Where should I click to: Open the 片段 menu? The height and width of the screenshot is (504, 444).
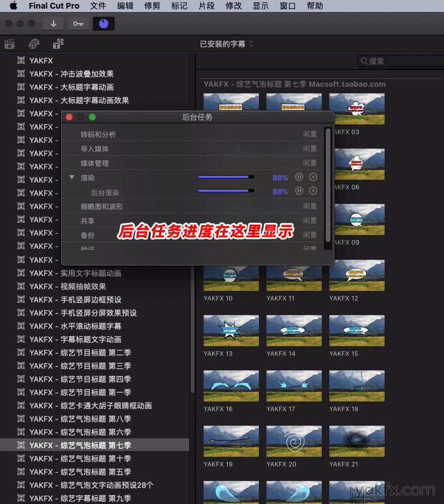tap(206, 6)
